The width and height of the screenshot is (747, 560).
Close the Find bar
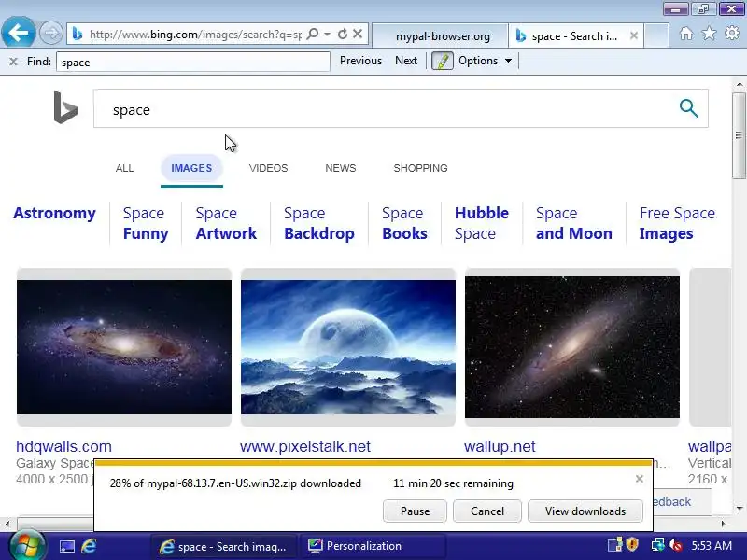[13, 62]
